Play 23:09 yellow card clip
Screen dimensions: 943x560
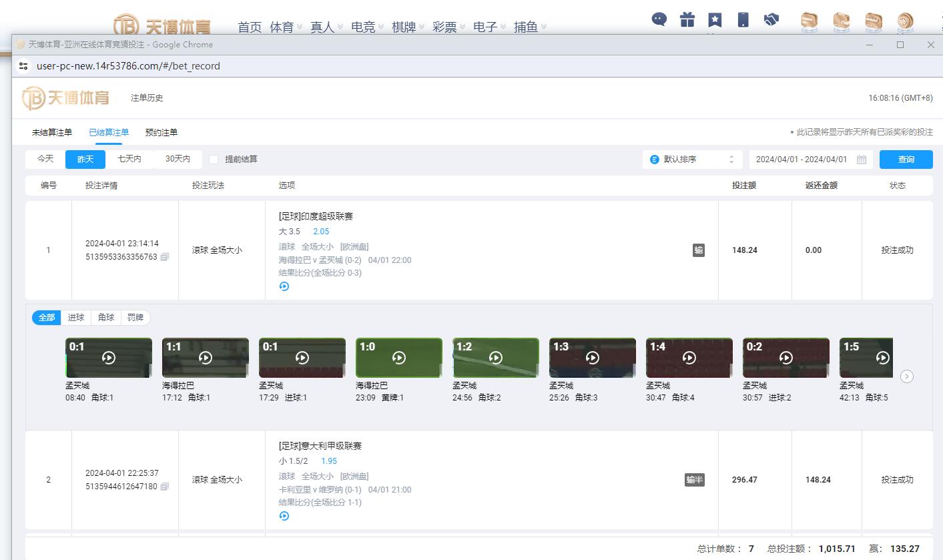pyautogui.click(x=399, y=358)
